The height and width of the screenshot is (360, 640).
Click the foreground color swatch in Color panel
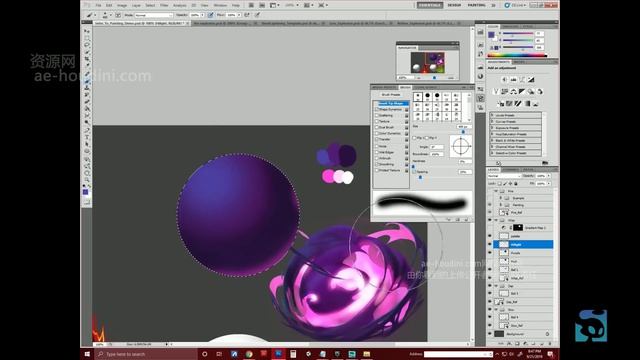491,35
